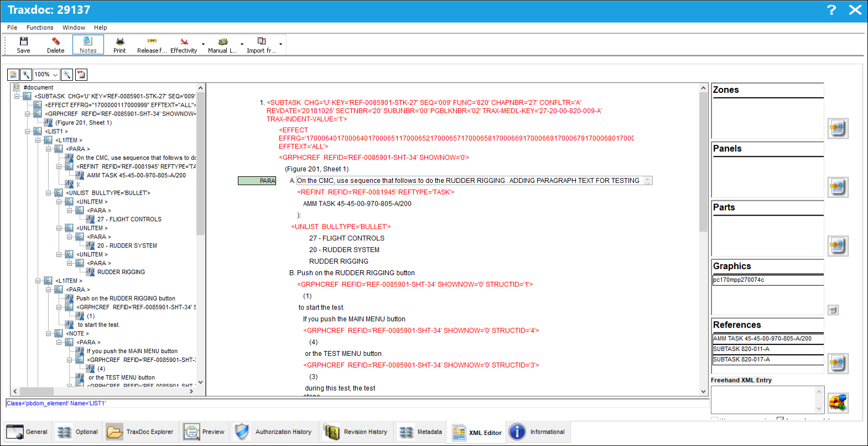Open the Functions menu
The width and height of the screenshot is (868, 446).
tap(40, 28)
